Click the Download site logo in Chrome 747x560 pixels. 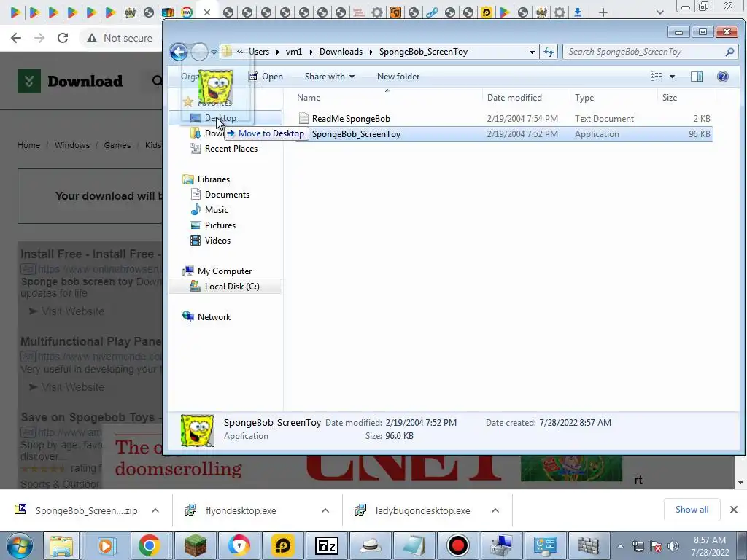[70, 81]
